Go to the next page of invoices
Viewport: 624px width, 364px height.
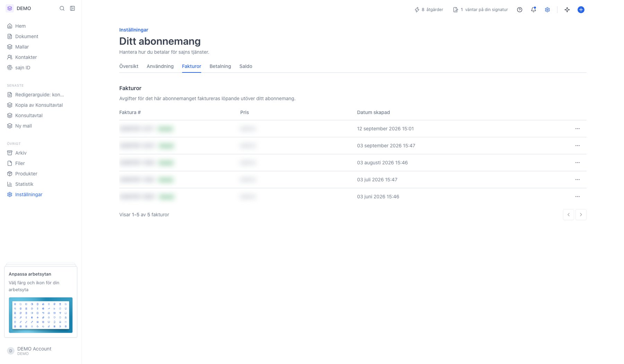581,215
